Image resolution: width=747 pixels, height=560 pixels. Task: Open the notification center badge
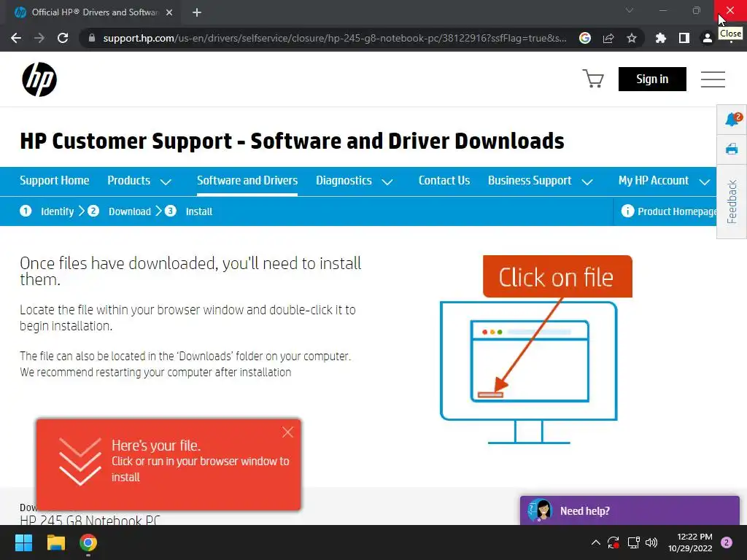tap(726, 542)
